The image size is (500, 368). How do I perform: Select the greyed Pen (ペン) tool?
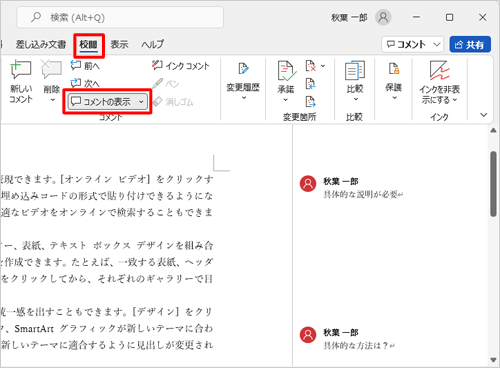[x=166, y=83]
